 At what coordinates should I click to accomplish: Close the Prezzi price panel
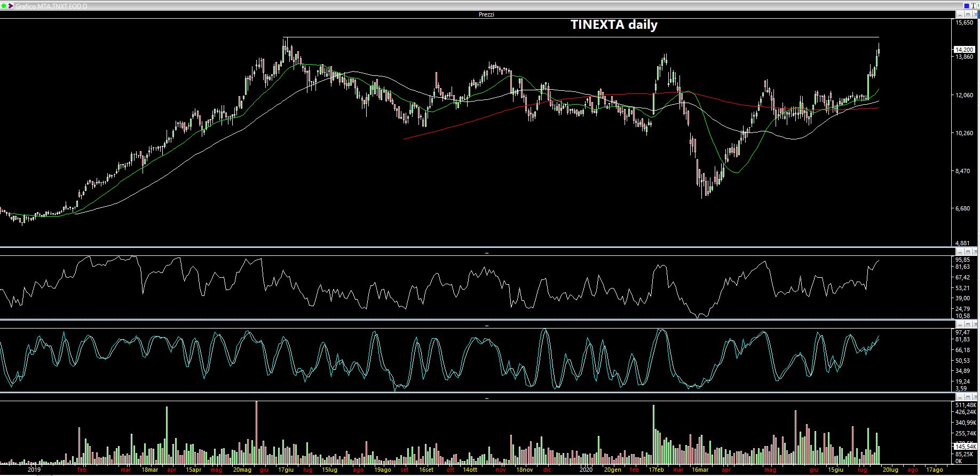(x=975, y=14)
